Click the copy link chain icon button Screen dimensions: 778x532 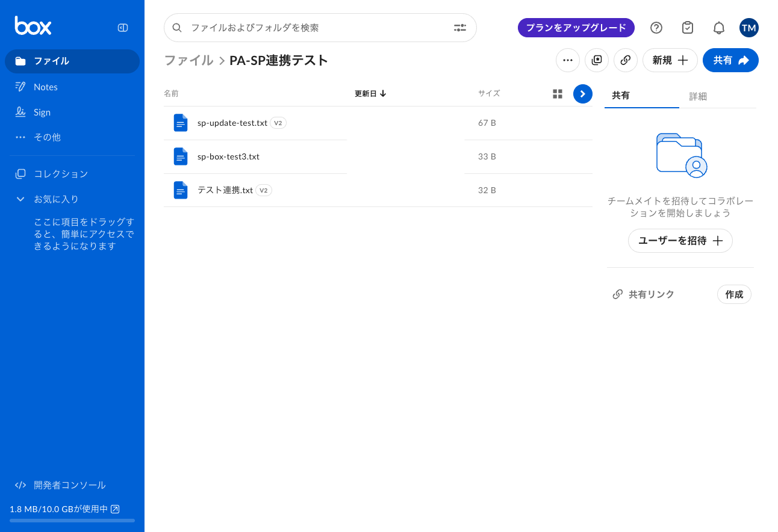tap(626, 60)
